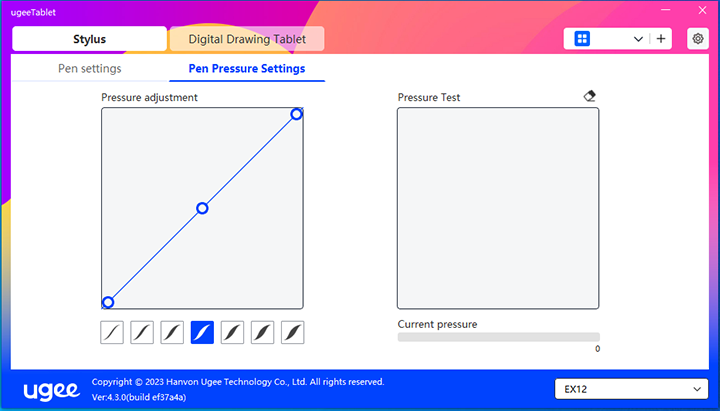Add a new application with plus icon
The height and width of the screenshot is (411, 720).
tap(661, 39)
